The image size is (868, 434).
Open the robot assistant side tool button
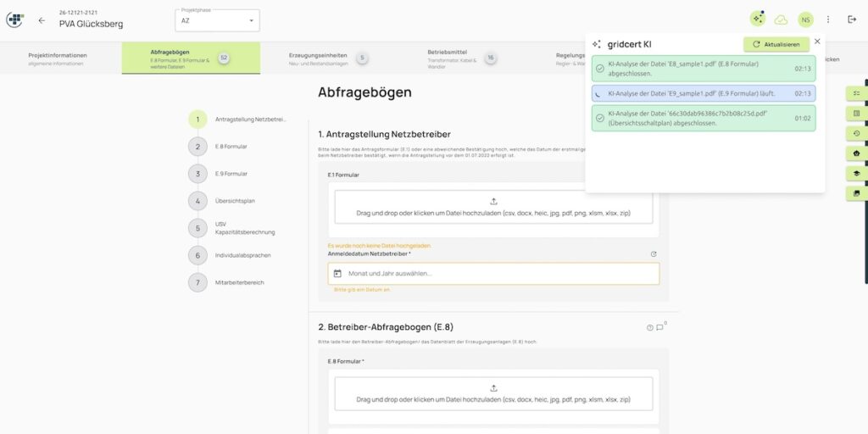click(857, 153)
